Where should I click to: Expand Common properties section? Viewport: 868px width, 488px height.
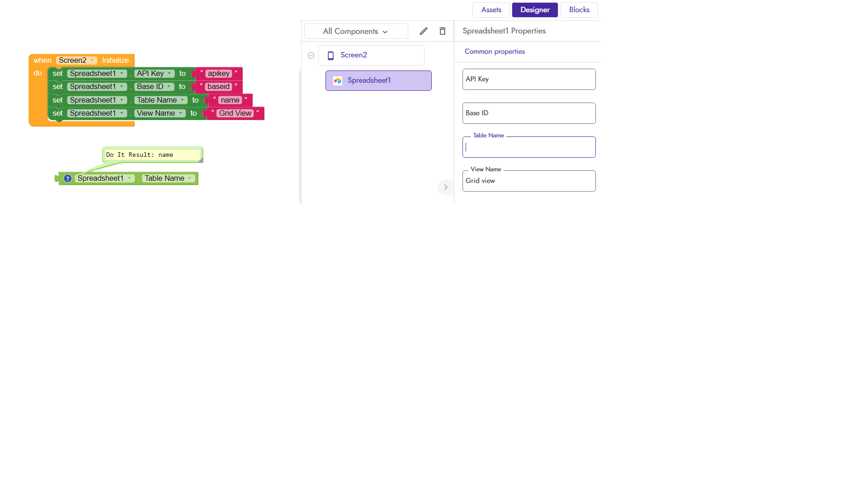click(495, 52)
